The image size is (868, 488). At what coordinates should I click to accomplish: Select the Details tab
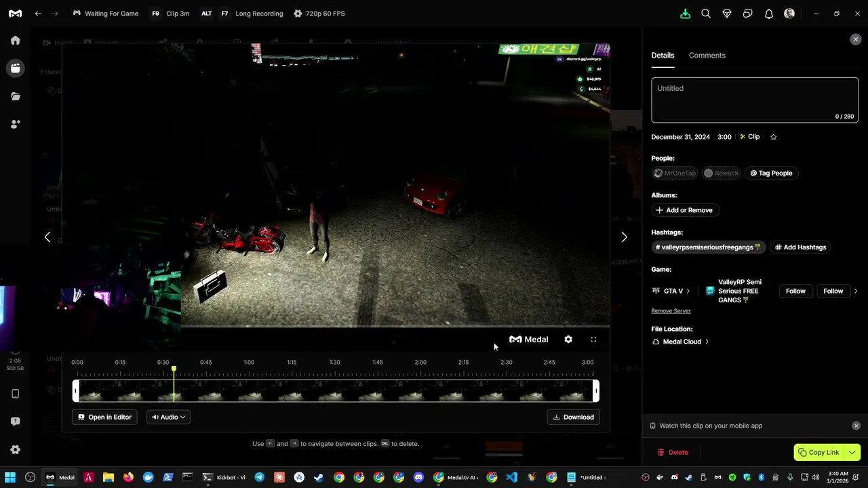(x=663, y=56)
